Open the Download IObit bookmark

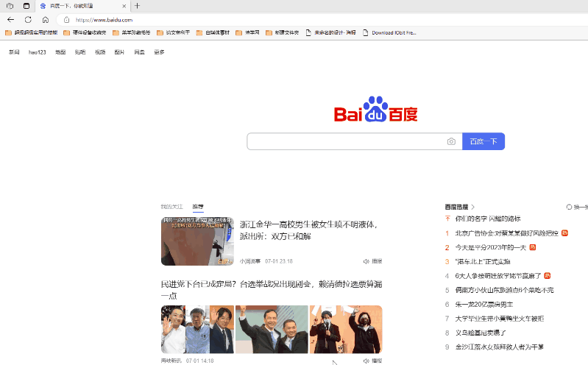pyautogui.click(x=389, y=32)
